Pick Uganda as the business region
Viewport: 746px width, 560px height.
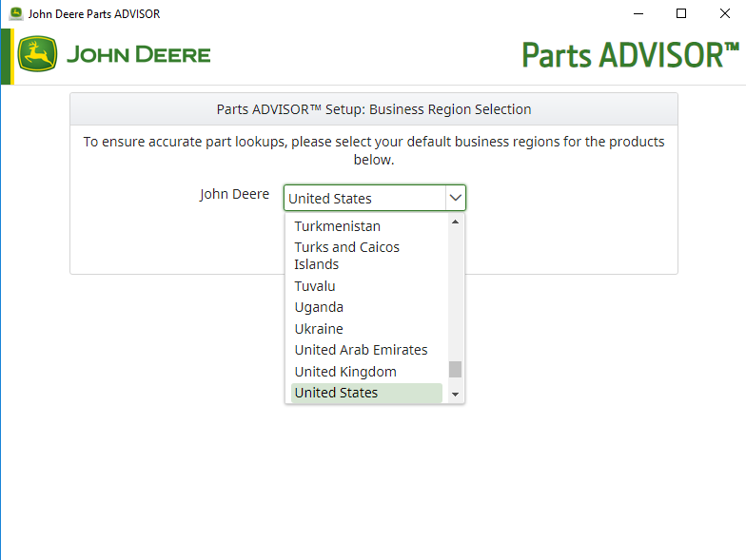coord(319,307)
